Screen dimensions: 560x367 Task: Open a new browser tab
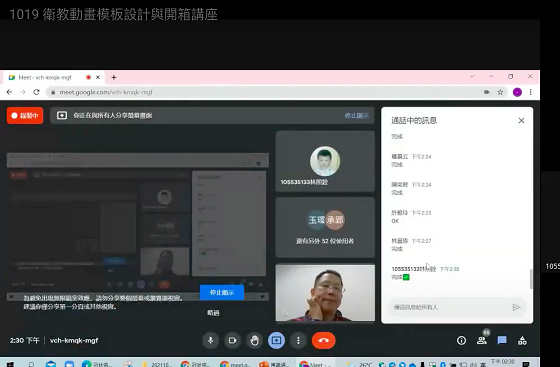pos(114,77)
